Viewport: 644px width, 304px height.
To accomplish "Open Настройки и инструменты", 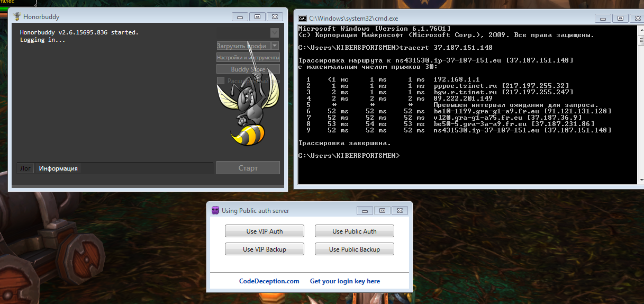I will [248, 58].
